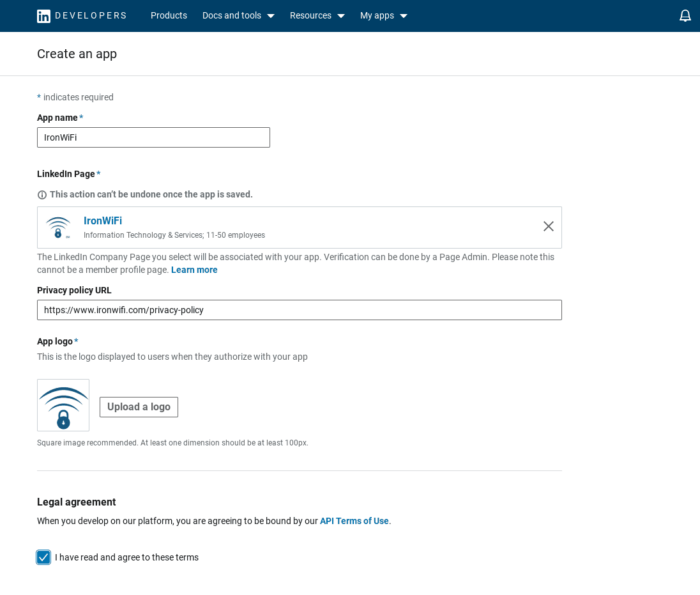
Task: Click the 'This action can't be undone' warning
Action: click(151, 194)
